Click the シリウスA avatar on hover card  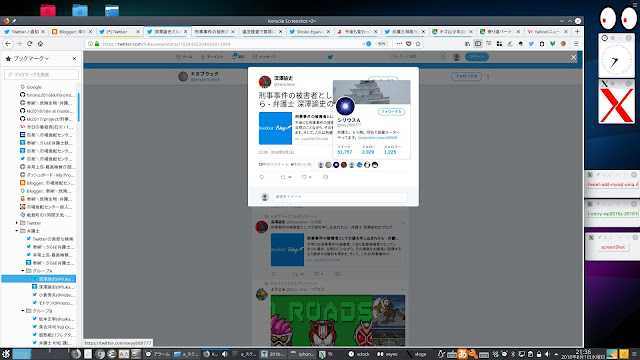345,106
